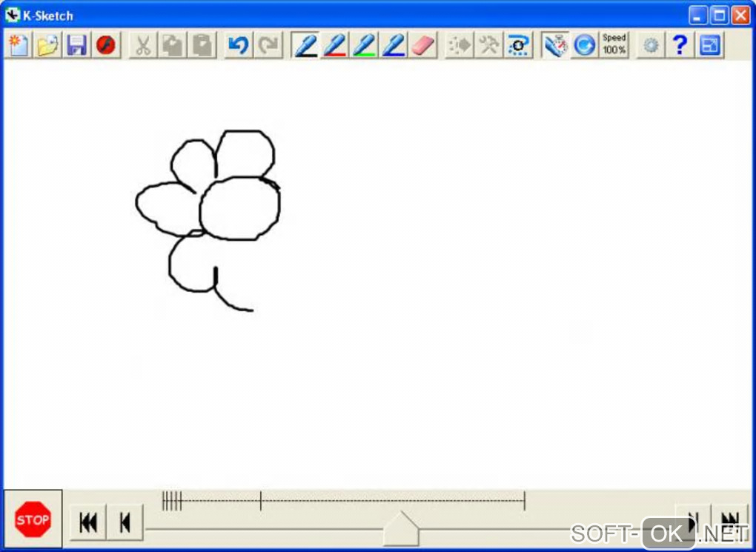Choose the pink eraser tool
756x552 pixels.
[x=423, y=46]
